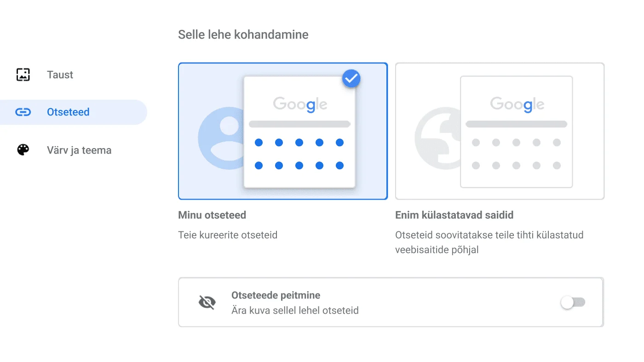
Task: Click the Taust background image icon
Action: [x=23, y=75]
